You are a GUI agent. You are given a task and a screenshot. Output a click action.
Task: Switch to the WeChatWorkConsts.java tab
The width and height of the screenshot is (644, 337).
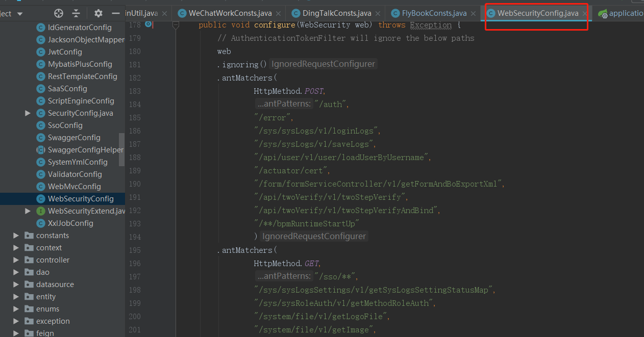[x=230, y=13]
